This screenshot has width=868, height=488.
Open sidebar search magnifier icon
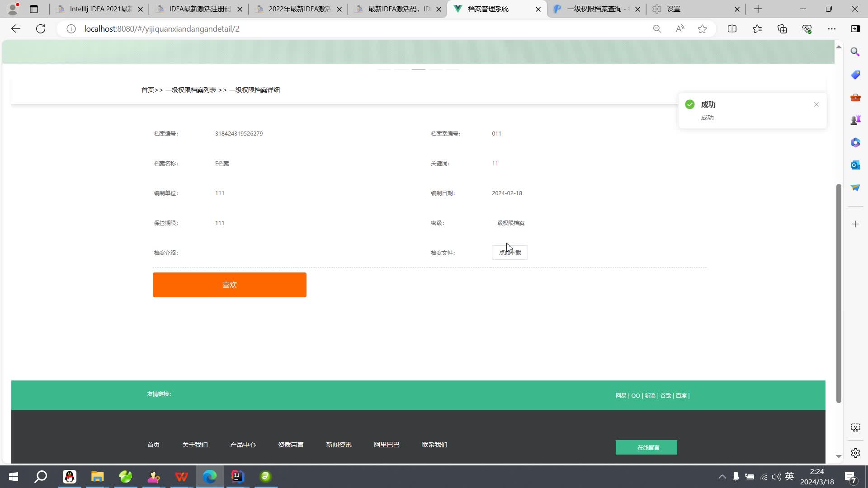[855, 52]
